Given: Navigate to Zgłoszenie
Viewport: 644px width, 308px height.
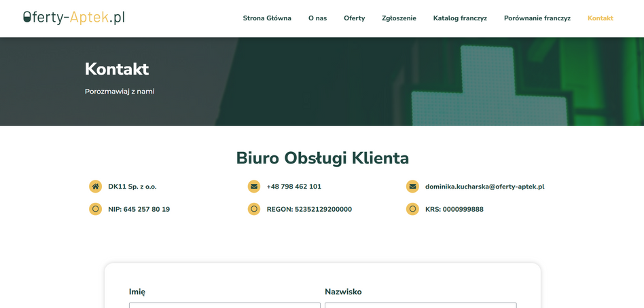Looking at the screenshot, I should [399, 18].
